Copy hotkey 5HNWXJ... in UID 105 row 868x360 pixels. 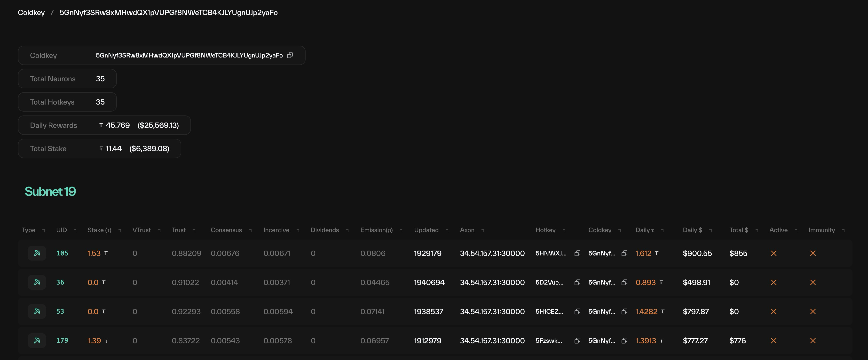pyautogui.click(x=577, y=254)
